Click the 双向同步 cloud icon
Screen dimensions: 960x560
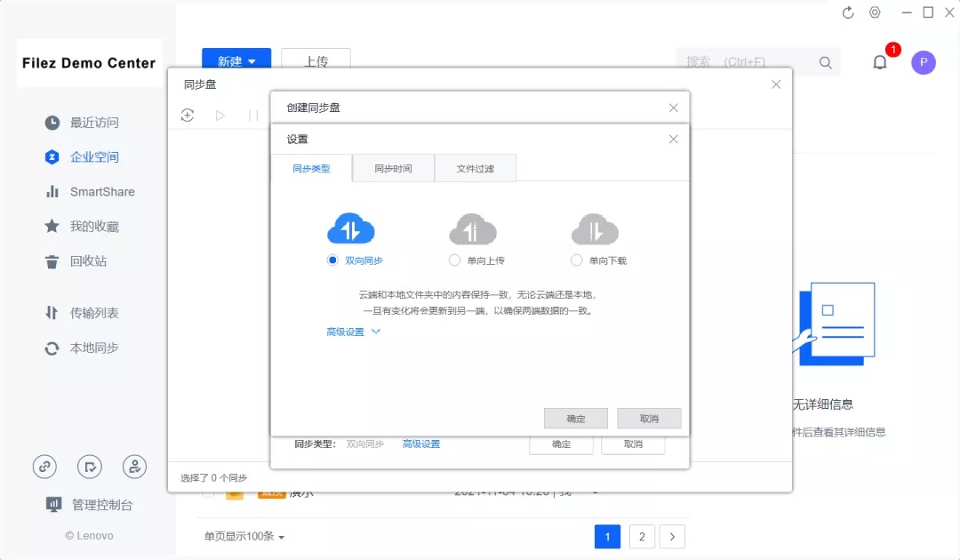pyautogui.click(x=351, y=229)
